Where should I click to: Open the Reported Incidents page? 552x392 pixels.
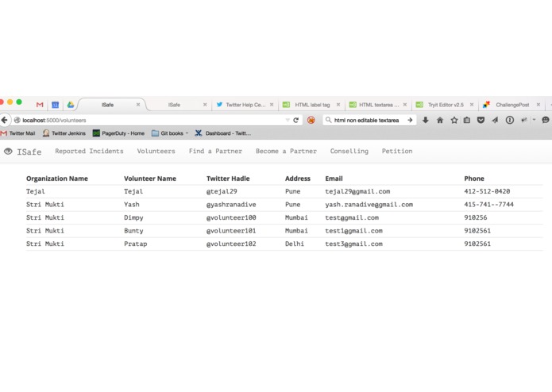pyautogui.click(x=89, y=152)
